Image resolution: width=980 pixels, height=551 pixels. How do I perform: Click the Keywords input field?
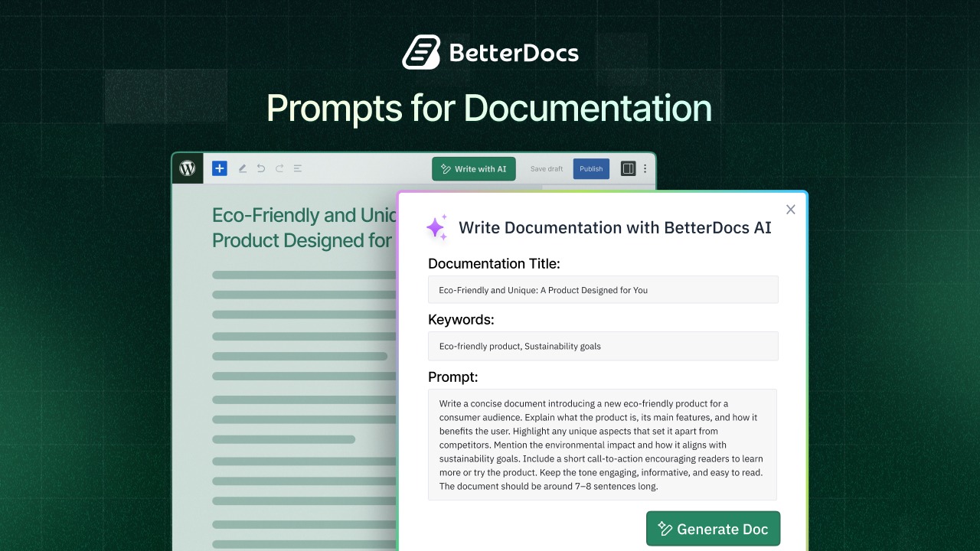tap(603, 346)
